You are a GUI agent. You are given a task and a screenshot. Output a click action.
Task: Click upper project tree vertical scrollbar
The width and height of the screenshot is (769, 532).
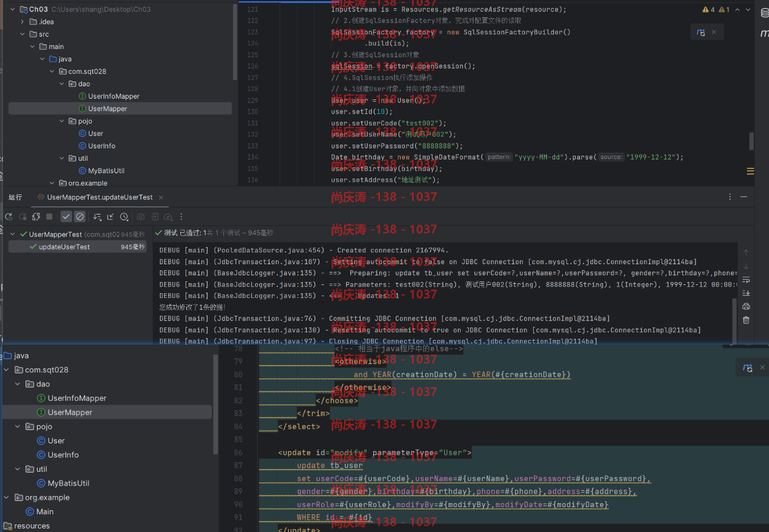coord(235,41)
